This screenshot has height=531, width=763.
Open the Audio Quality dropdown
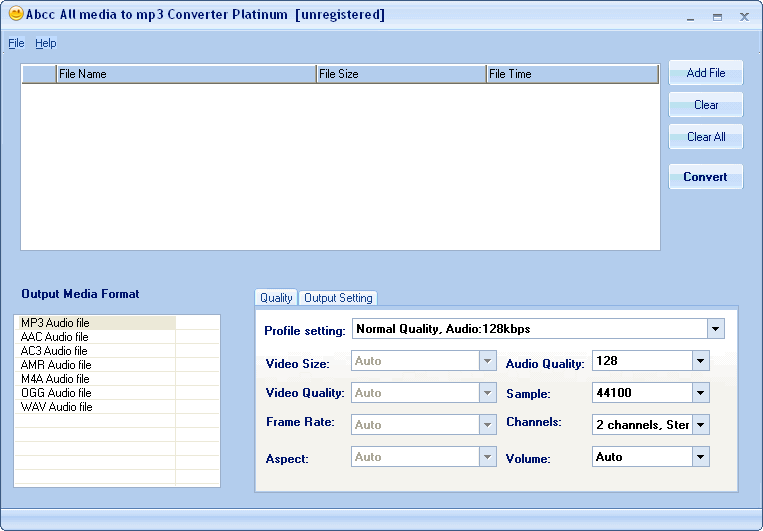pyautogui.click(x=700, y=361)
